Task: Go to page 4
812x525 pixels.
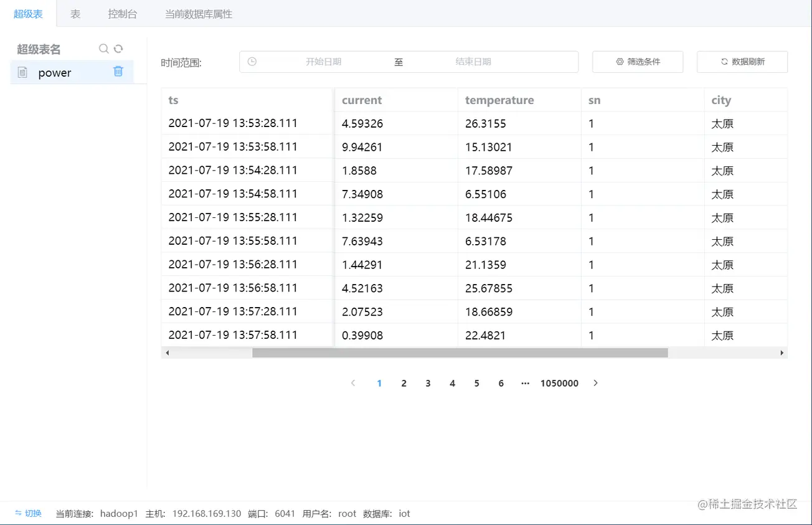Action: 452,383
